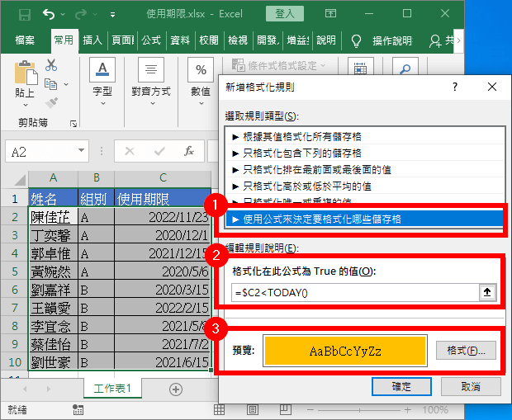
Task: Click the Format Painter brush icon
Action: [51, 103]
